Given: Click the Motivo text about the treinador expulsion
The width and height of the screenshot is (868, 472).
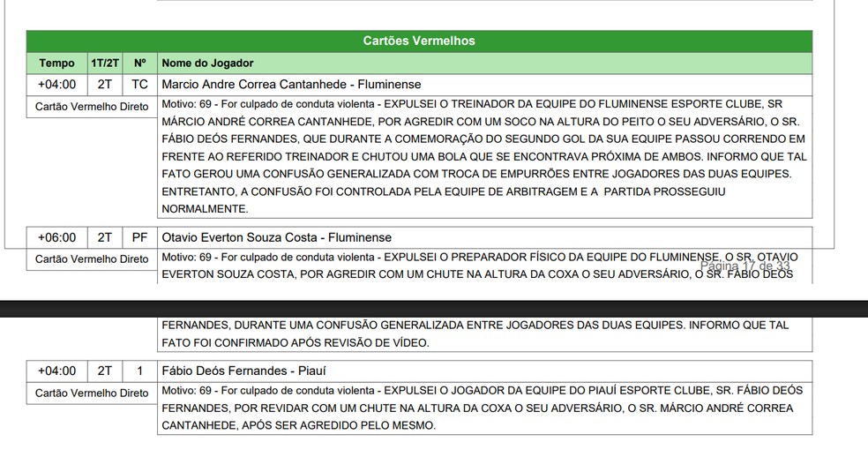Looking at the screenshot, I should pos(484,156).
